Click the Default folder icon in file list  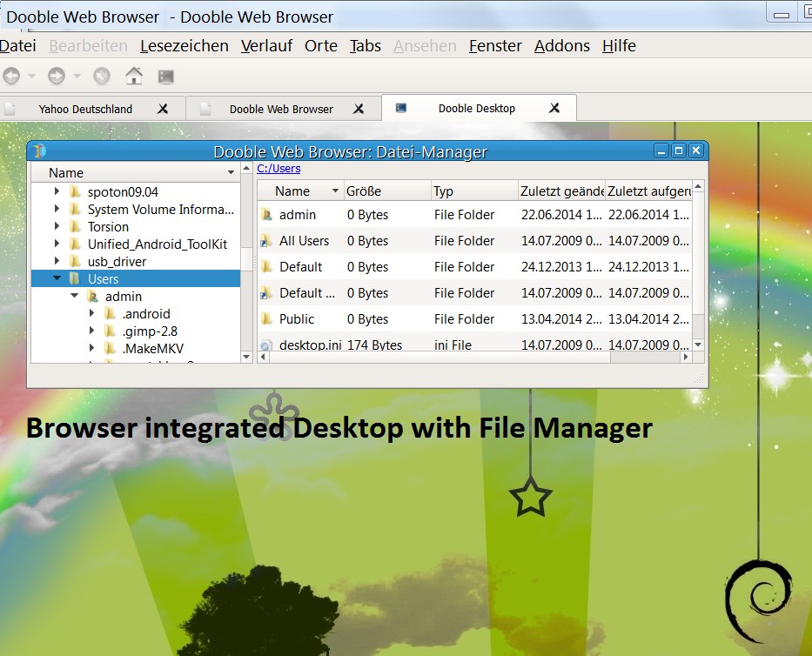(x=266, y=266)
